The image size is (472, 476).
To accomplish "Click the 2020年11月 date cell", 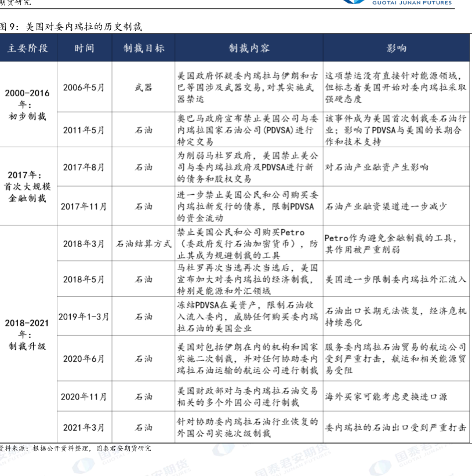I will (x=84, y=397).
